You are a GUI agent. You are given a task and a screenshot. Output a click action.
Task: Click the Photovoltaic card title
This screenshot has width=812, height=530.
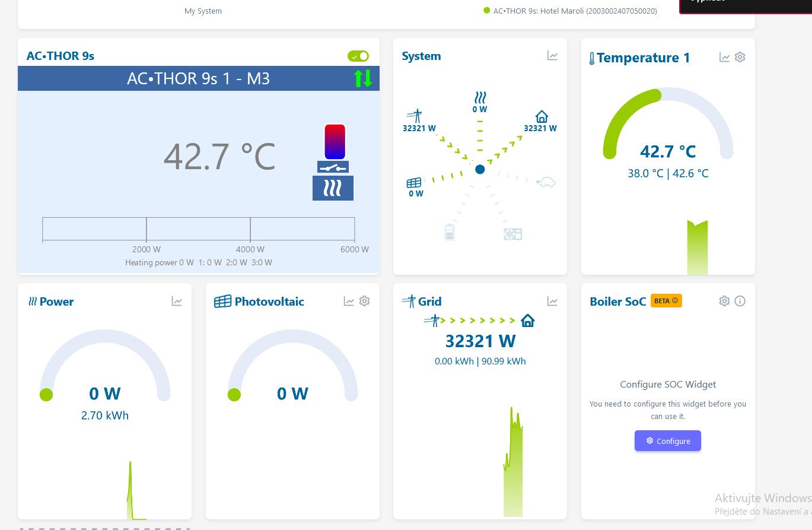click(x=269, y=302)
